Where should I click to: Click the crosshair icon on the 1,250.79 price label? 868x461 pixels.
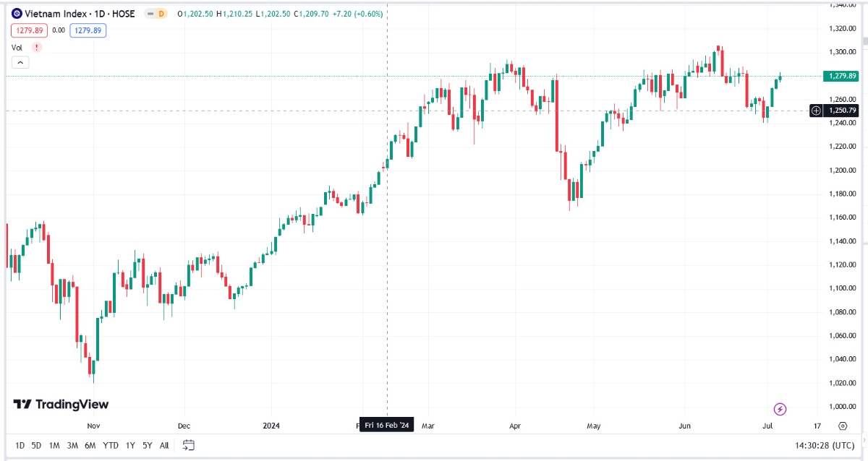point(815,111)
